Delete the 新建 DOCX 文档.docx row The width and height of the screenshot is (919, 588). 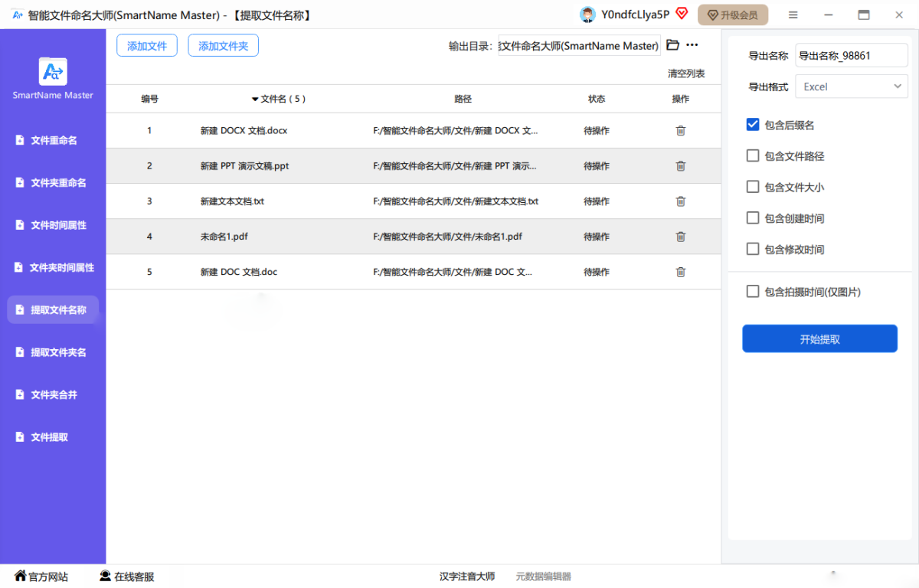[680, 131]
